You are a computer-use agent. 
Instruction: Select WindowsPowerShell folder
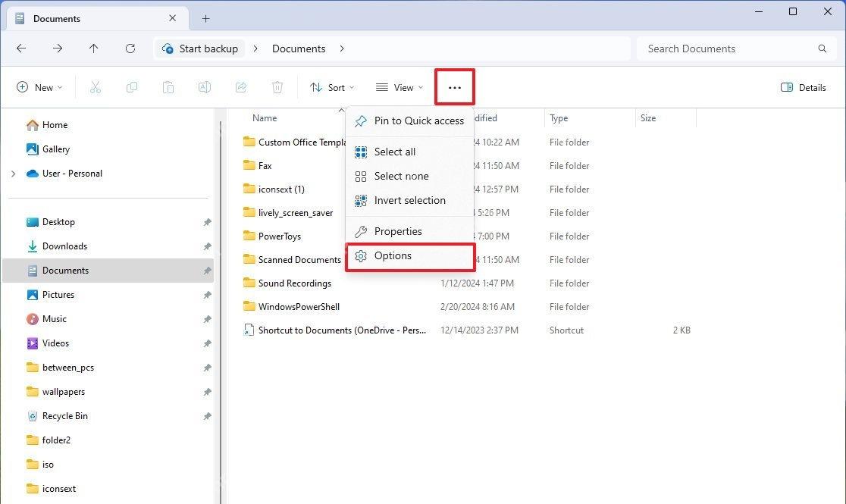pyautogui.click(x=299, y=307)
